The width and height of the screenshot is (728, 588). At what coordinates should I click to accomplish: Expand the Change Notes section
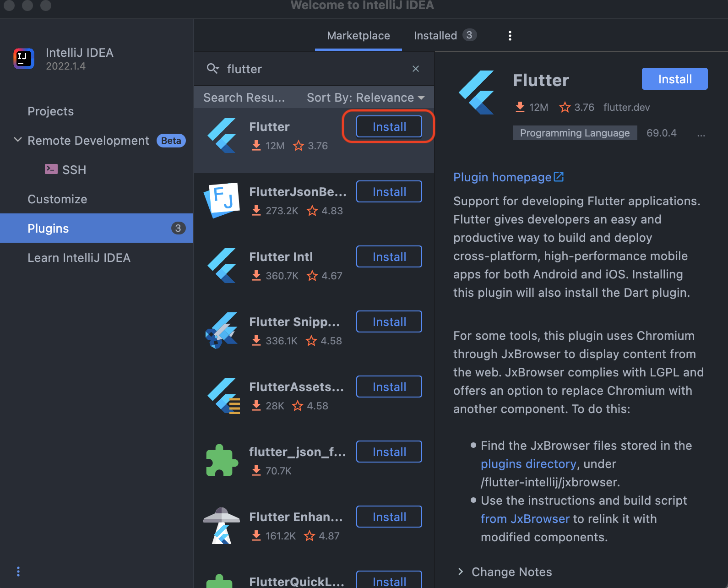click(461, 572)
